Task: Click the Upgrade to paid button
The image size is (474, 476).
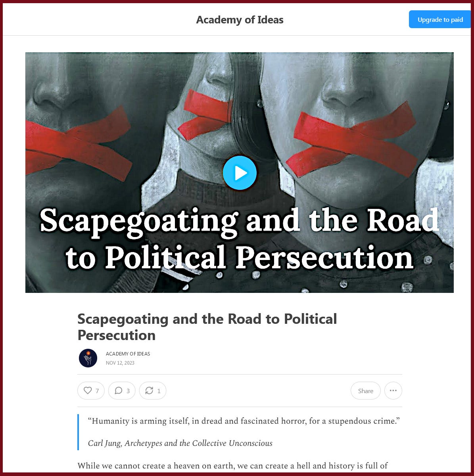Action: coord(440,19)
